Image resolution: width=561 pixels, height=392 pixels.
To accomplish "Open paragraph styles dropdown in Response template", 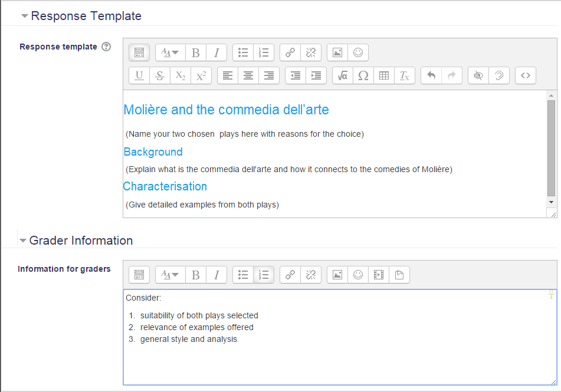I will coord(170,52).
